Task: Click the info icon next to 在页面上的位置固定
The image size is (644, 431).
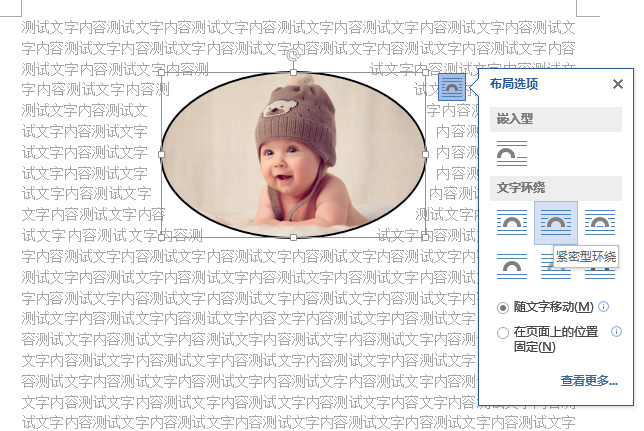Action: 616,332
